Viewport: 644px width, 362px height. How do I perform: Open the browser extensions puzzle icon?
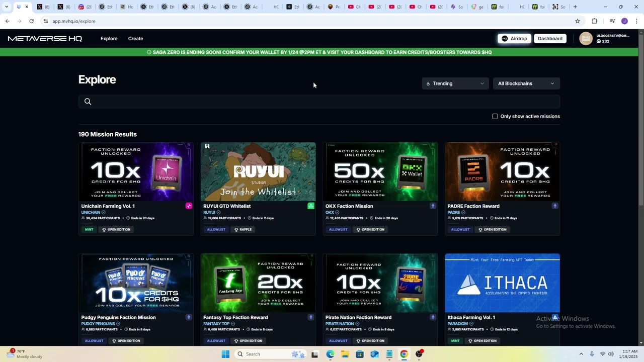point(595,21)
